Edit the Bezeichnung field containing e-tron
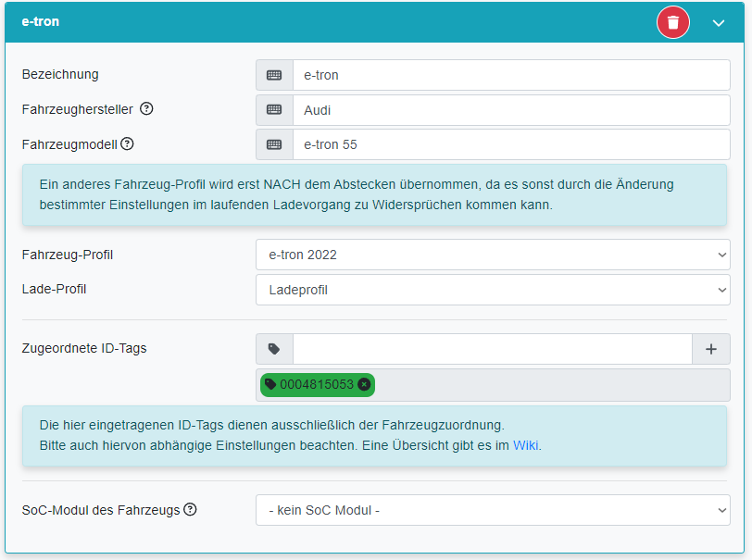This screenshot has width=752, height=560. coord(511,75)
